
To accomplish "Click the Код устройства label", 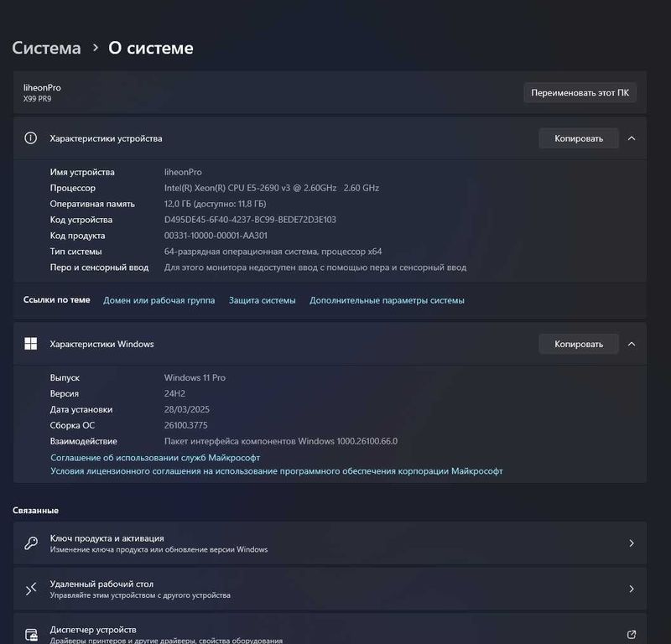I will tap(81, 220).
